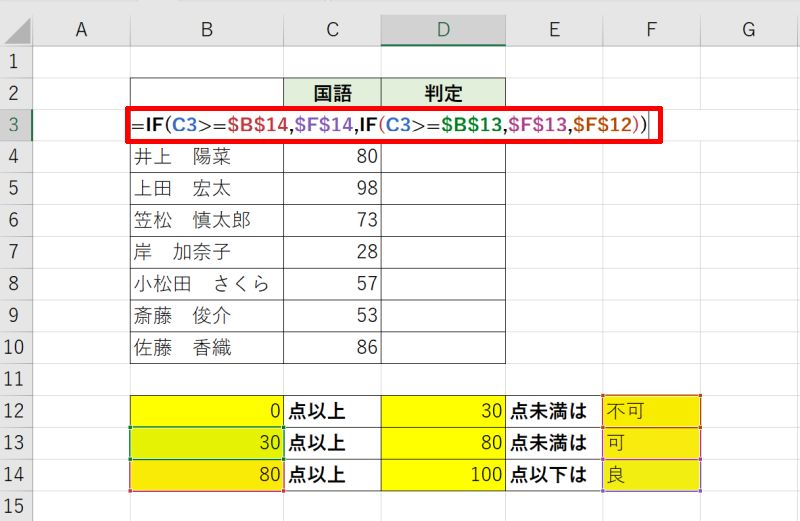
Task: Select row 3 header
Action: point(16,125)
